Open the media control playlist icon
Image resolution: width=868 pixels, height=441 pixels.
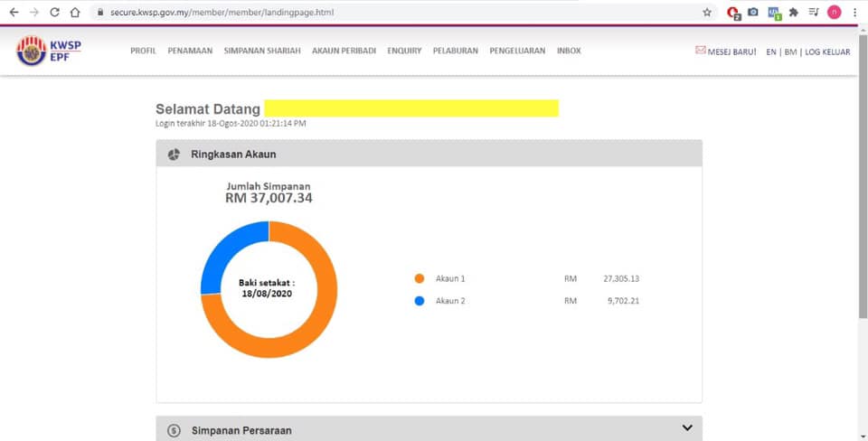click(x=813, y=12)
